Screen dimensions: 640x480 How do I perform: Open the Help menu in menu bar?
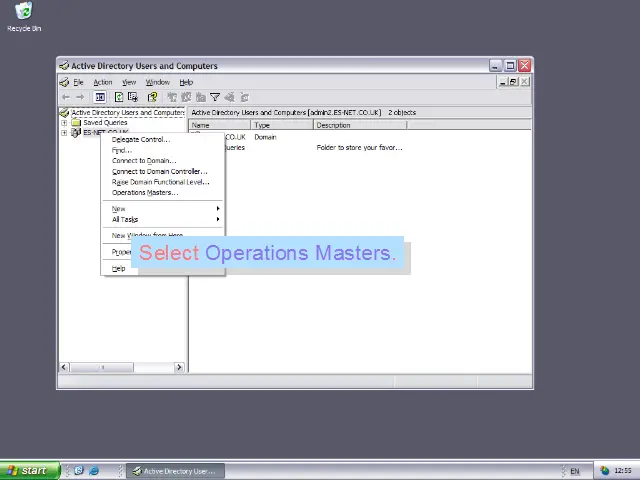186,82
